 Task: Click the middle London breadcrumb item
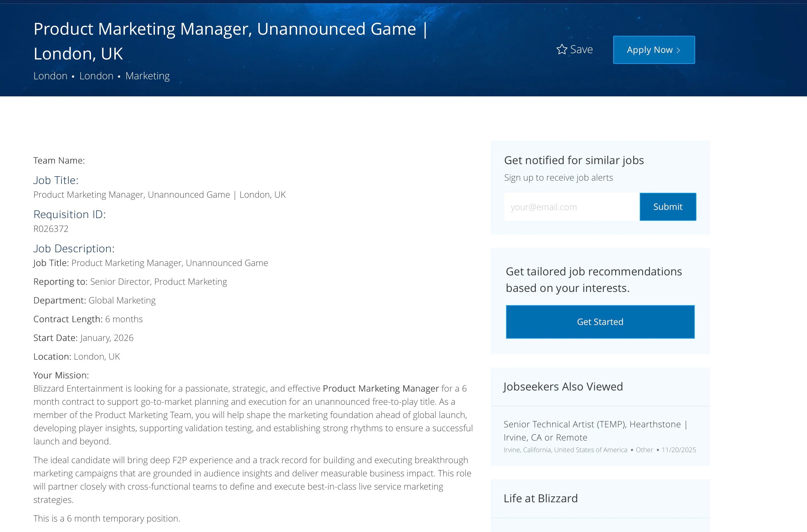pos(96,76)
